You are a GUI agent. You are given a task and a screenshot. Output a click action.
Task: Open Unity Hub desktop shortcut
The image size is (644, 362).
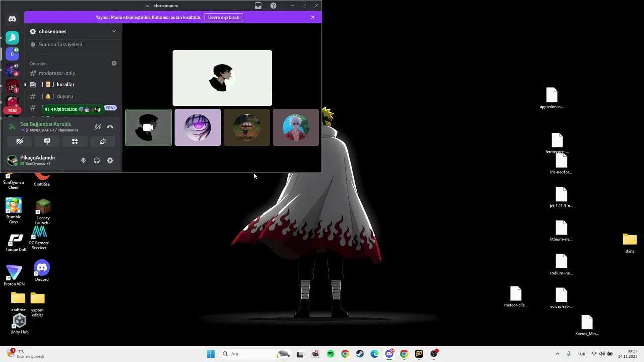coord(19,324)
